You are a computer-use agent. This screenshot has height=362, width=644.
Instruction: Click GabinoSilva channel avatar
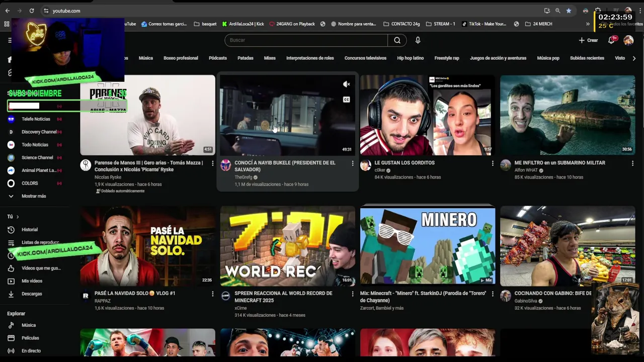pyautogui.click(x=506, y=296)
